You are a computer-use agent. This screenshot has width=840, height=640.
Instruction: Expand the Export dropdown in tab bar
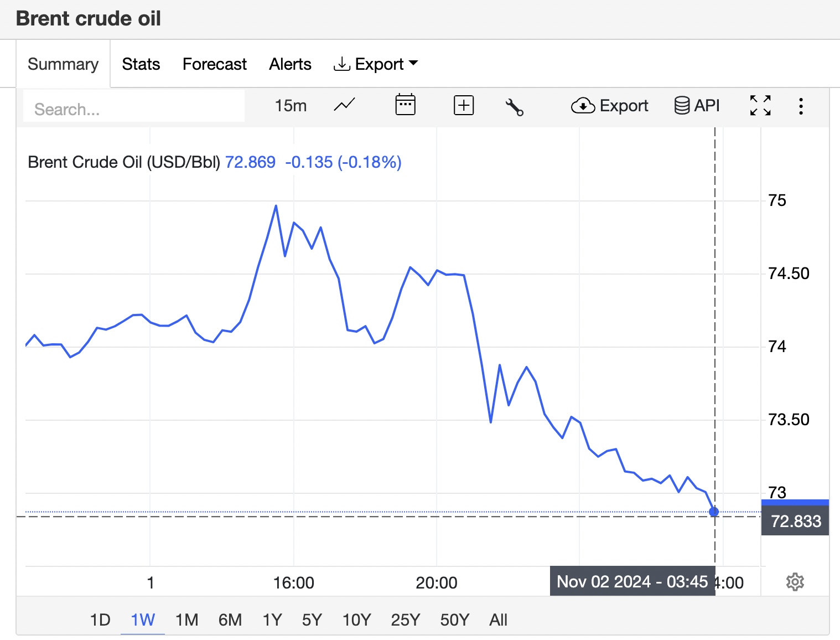(376, 64)
